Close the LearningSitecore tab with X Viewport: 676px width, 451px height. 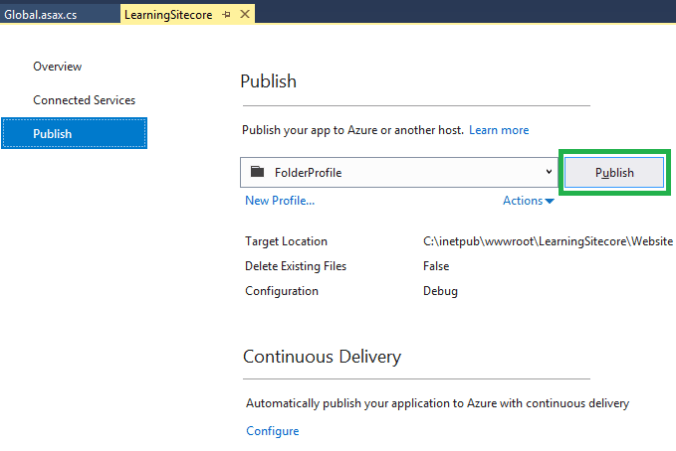[245, 14]
